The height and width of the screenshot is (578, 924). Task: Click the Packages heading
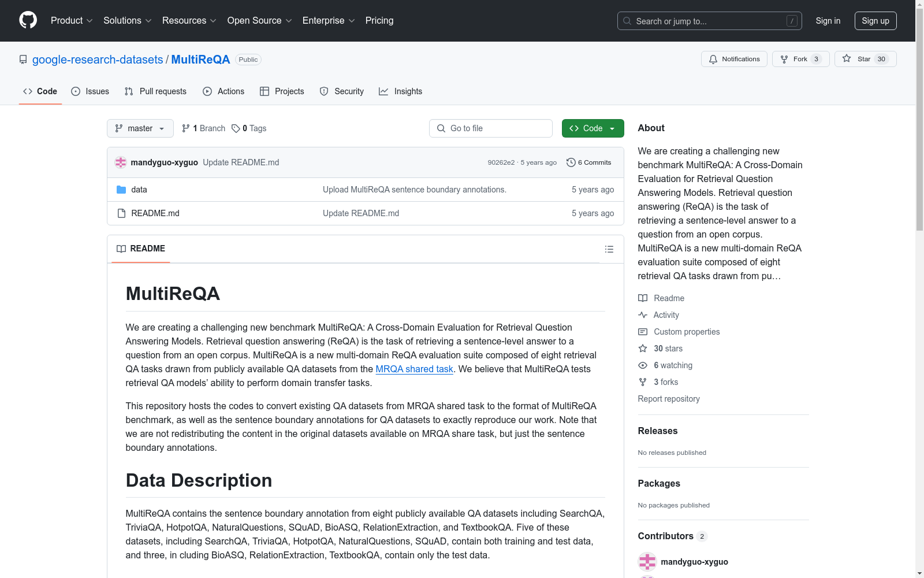[659, 483]
